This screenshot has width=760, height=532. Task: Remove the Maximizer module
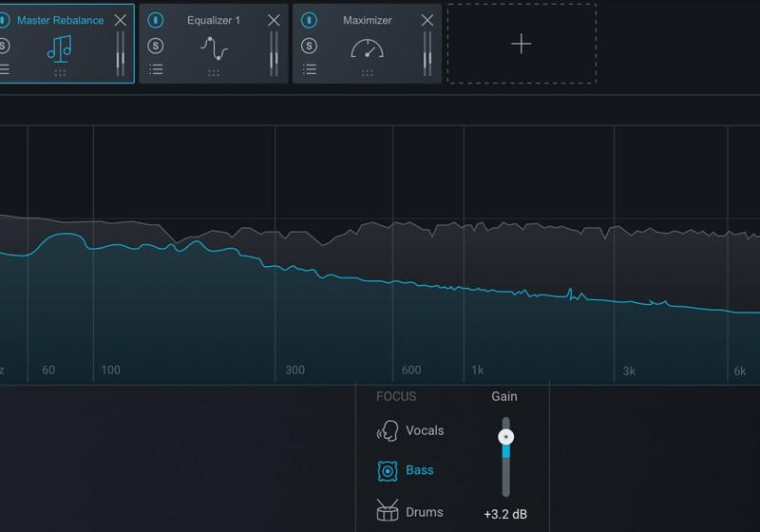(427, 20)
